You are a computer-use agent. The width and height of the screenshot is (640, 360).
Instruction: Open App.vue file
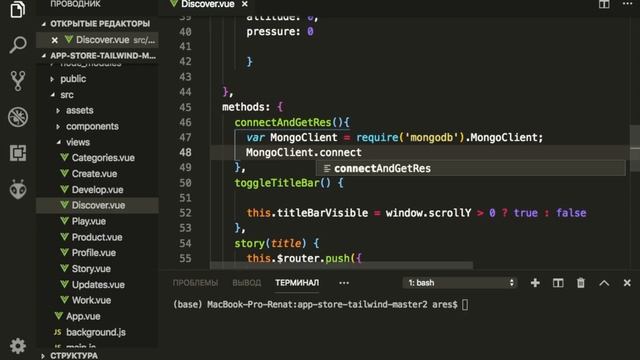coord(83,316)
